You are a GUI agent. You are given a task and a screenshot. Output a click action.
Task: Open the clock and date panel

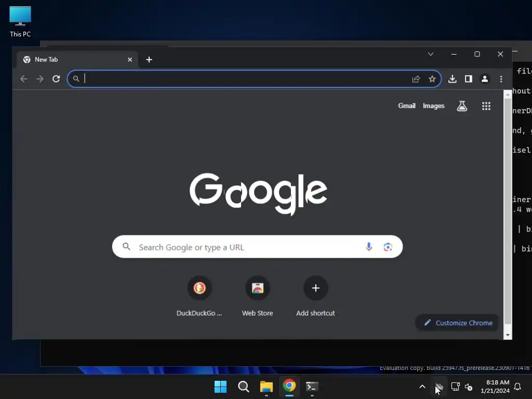pos(495,387)
